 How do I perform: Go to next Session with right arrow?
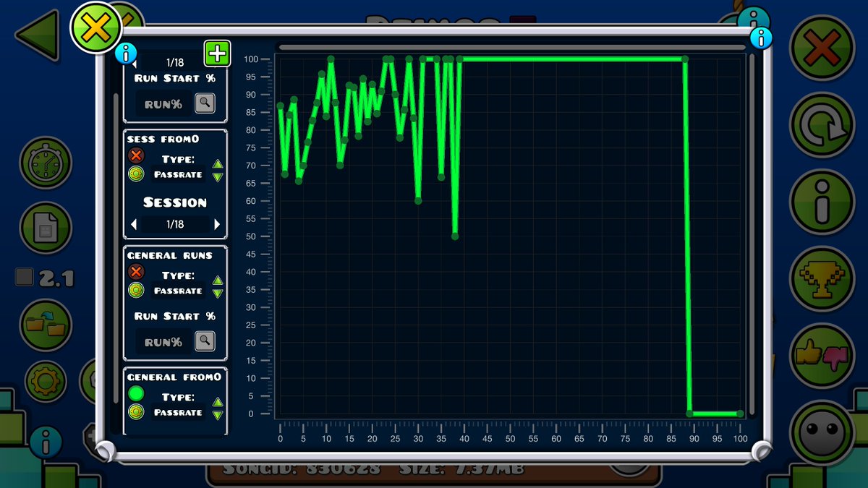216,225
